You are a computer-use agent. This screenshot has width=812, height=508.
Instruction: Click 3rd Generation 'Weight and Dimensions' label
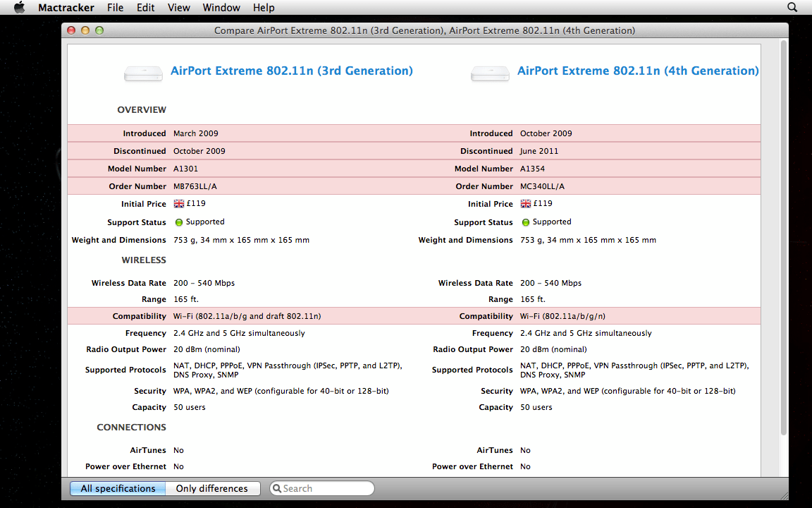click(118, 240)
